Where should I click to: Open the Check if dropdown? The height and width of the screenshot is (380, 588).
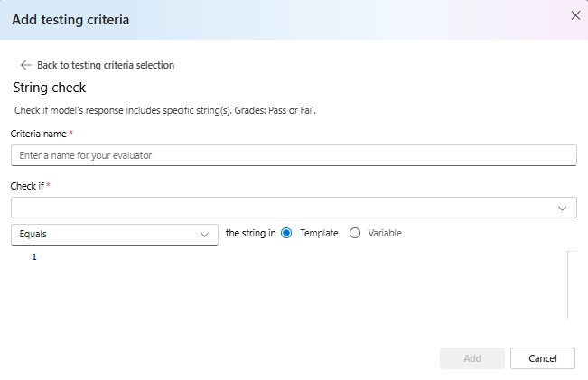click(294, 208)
